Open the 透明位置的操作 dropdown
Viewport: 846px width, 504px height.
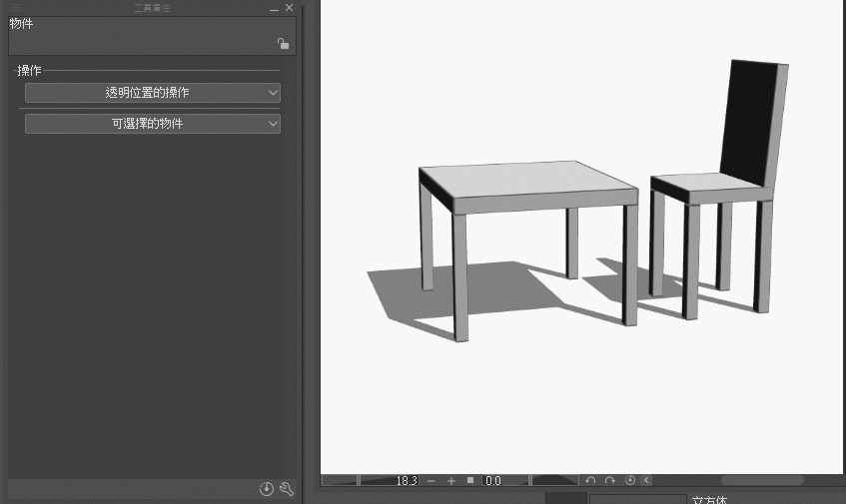tap(152, 93)
